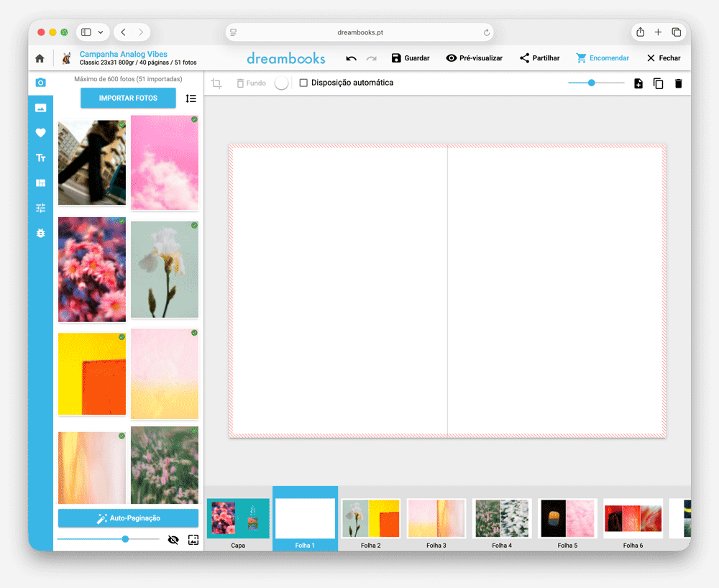The height and width of the screenshot is (588, 719).
Task: Undo the last action
Action: [352, 58]
